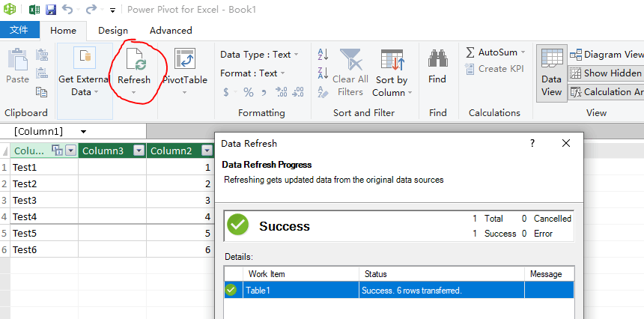This screenshot has width=644, height=319.
Task: Open Column1 filter dropdown arrow
Action: 71,151
